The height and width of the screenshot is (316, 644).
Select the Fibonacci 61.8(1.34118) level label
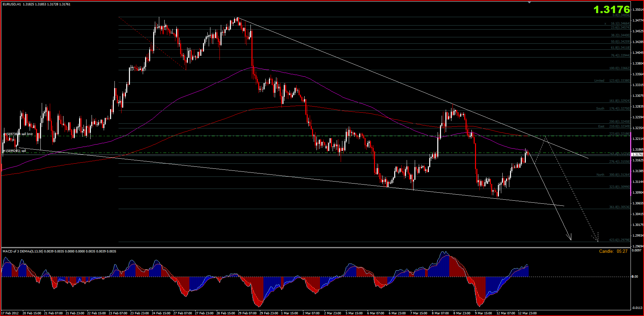620,48
